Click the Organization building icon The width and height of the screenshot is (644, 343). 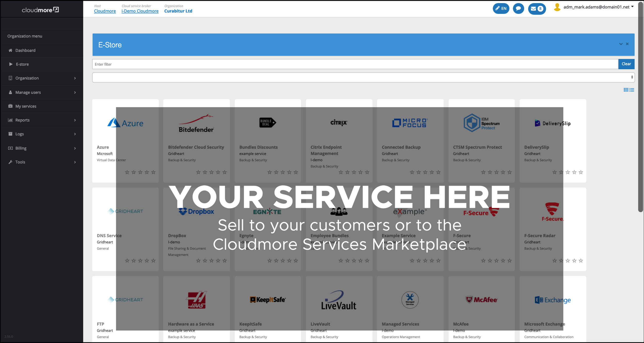tap(10, 78)
